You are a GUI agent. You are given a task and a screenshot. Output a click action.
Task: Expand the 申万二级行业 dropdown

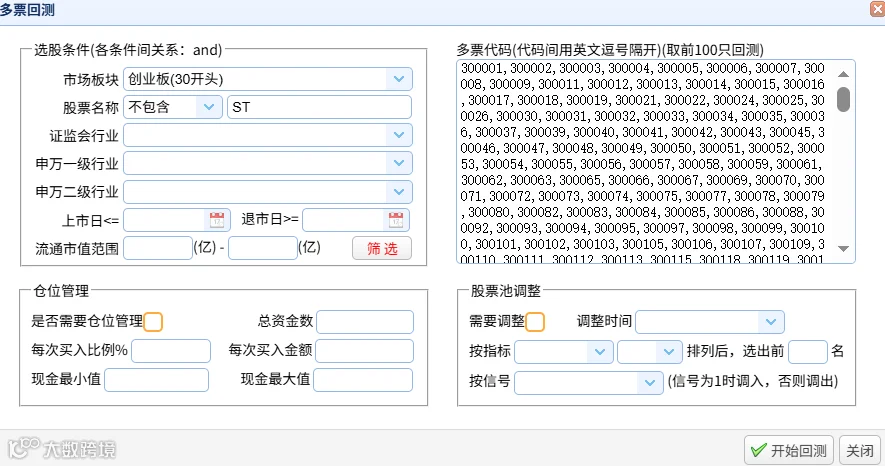(268, 192)
